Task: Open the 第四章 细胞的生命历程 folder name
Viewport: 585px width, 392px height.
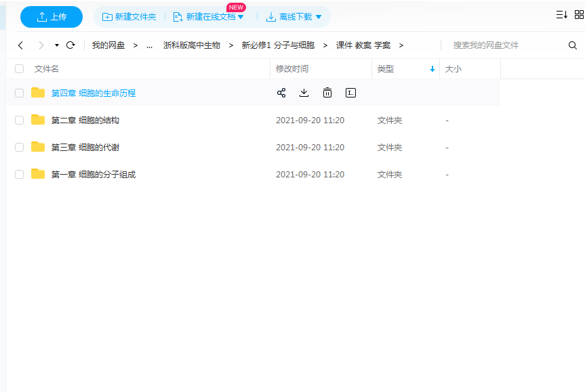Action: [94, 93]
